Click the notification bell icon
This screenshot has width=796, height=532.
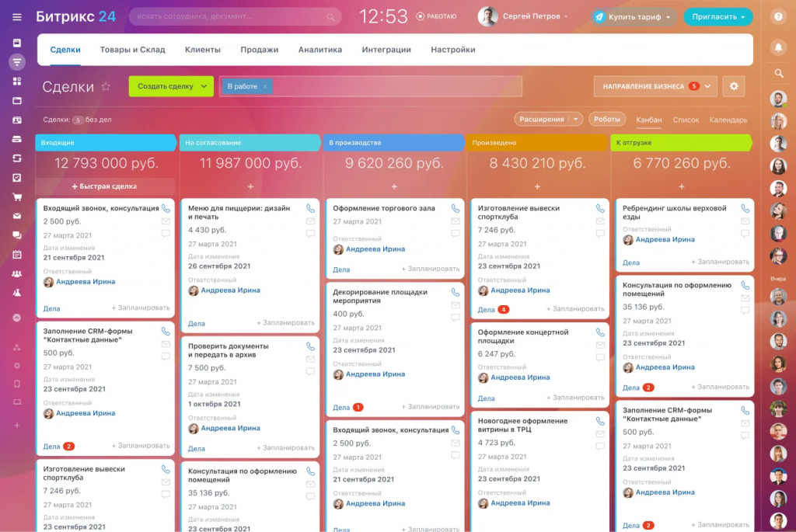[779, 47]
